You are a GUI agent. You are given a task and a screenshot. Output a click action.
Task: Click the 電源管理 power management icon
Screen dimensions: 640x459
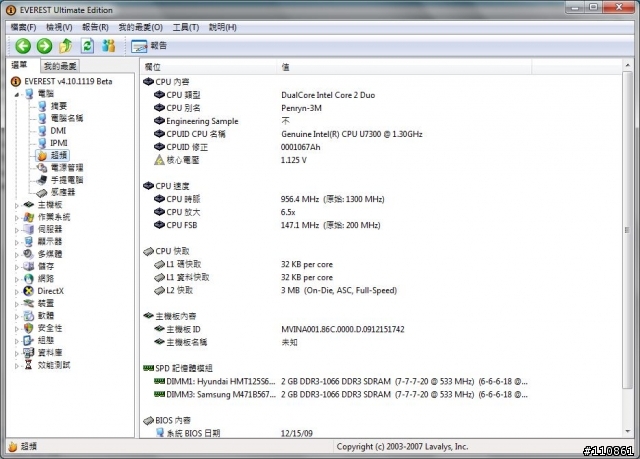click(42, 168)
